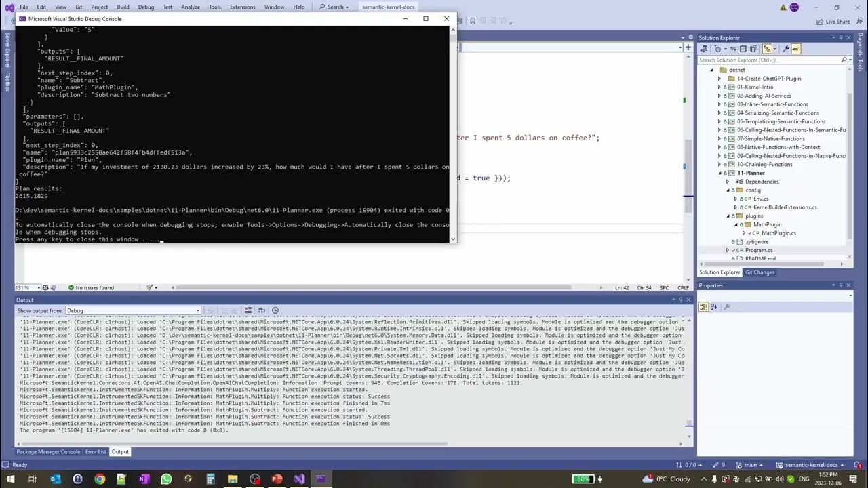Select Program.cs in Solution Explorer
This screenshot has width=868, height=488.
pyautogui.click(x=759, y=250)
